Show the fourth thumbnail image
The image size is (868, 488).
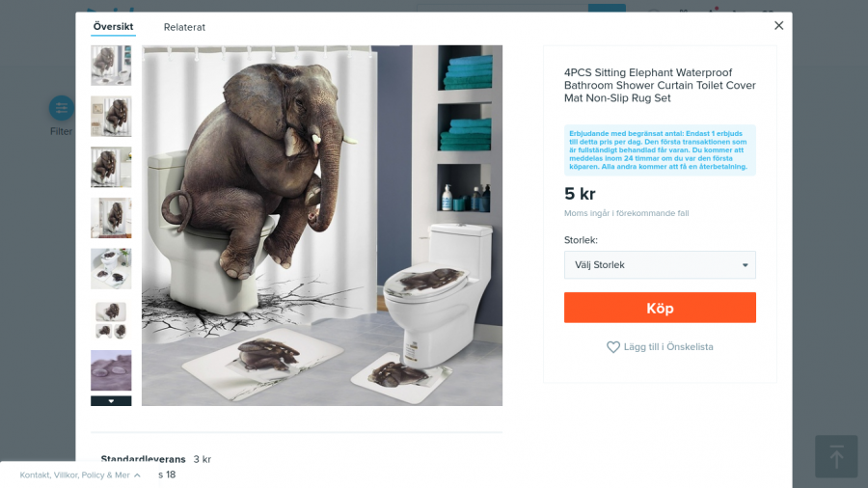click(x=111, y=218)
